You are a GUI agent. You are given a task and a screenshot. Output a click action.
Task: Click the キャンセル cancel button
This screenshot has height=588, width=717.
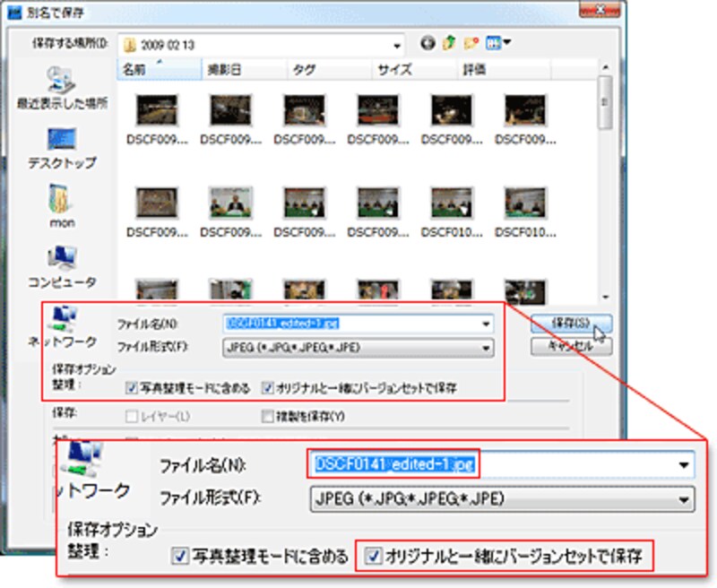pyautogui.click(x=571, y=347)
